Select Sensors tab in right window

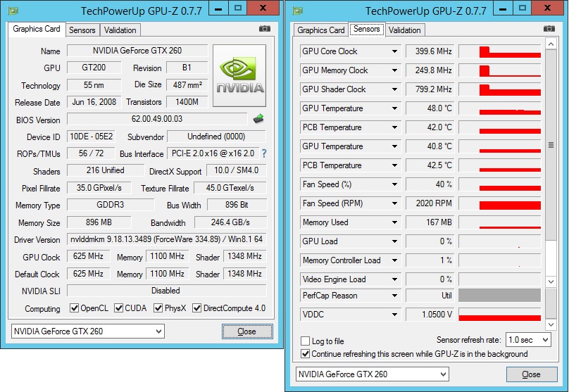tap(366, 29)
